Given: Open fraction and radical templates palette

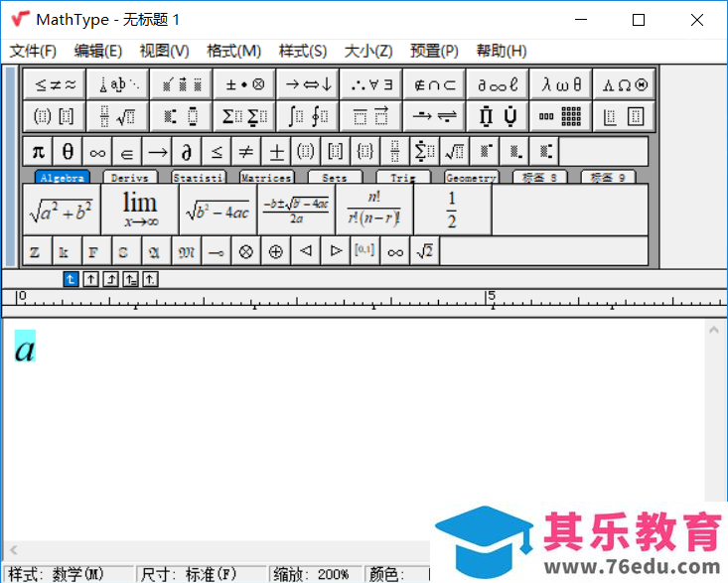Looking at the screenshot, I should (x=118, y=116).
